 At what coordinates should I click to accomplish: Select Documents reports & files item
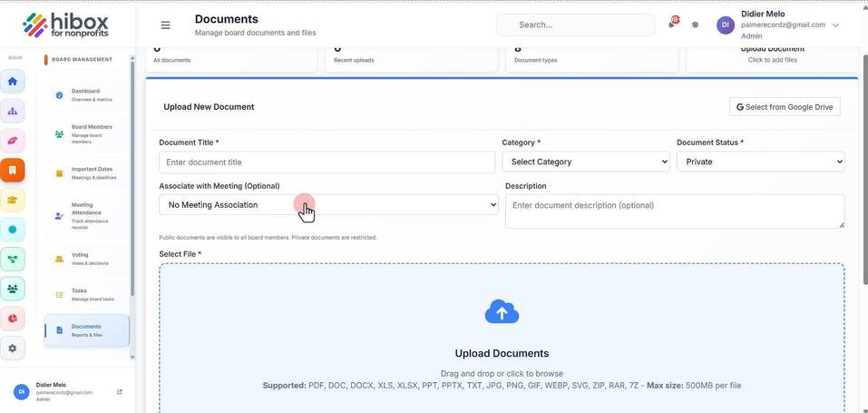(87, 330)
